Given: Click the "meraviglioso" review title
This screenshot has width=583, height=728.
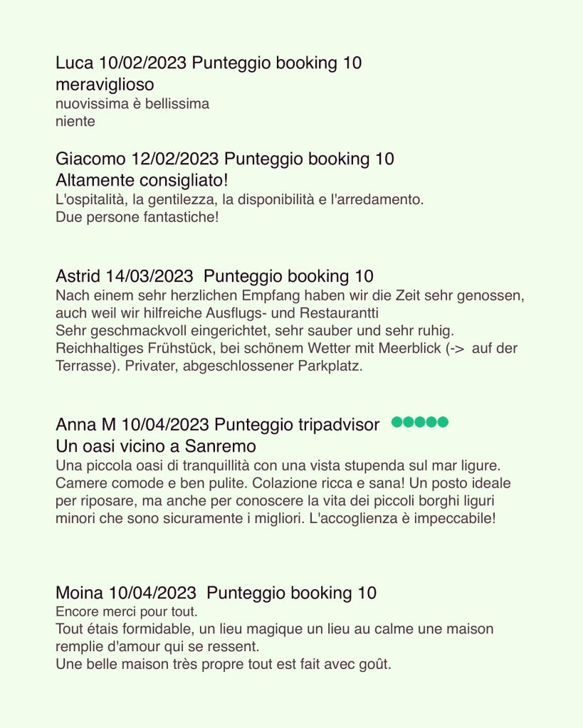Looking at the screenshot, I should pyautogui.click(x=105, y=85).
